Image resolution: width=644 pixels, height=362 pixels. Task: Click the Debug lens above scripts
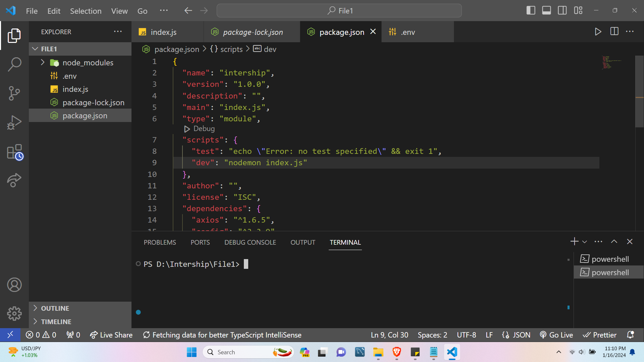(x=199, y=129)
